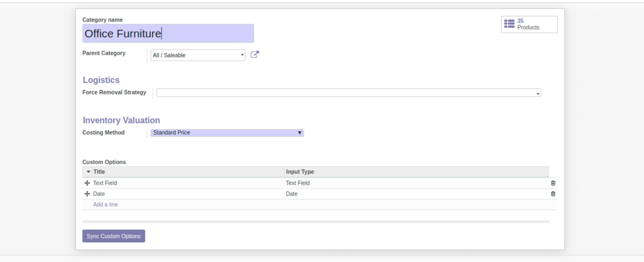Screen dimensions: 644x262
Task: Edit the Input Type of Date row
Action: pyautogui.click(x=292, y=194)
